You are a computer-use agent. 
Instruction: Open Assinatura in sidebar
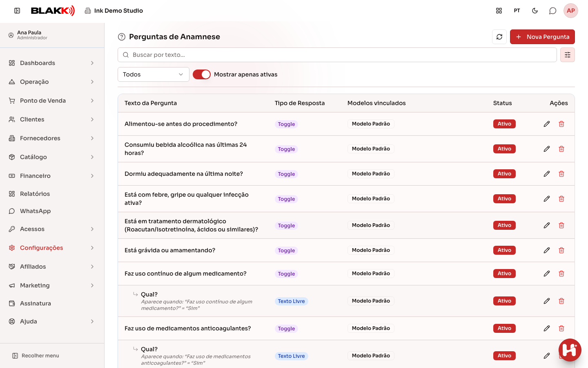click(52, 303)
